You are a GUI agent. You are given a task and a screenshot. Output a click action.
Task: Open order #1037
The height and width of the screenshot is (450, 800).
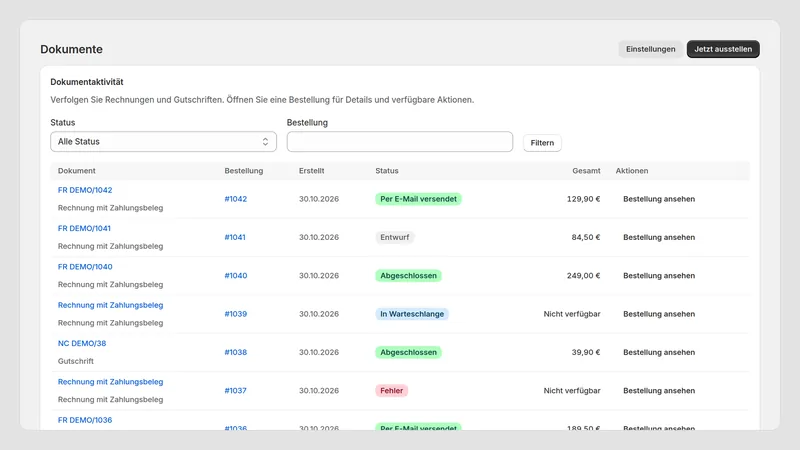235,390
